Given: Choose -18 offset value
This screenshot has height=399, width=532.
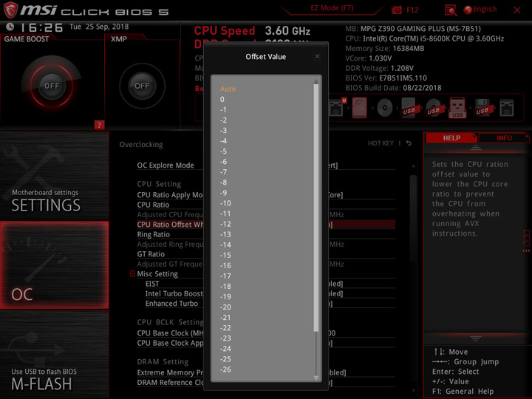Looking at the screenshot, I should point(225,287).
